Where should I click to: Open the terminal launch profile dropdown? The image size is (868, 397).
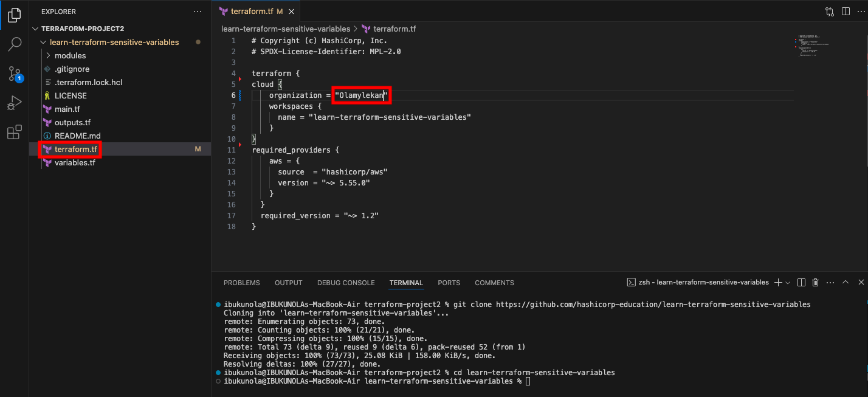point(788,283)
